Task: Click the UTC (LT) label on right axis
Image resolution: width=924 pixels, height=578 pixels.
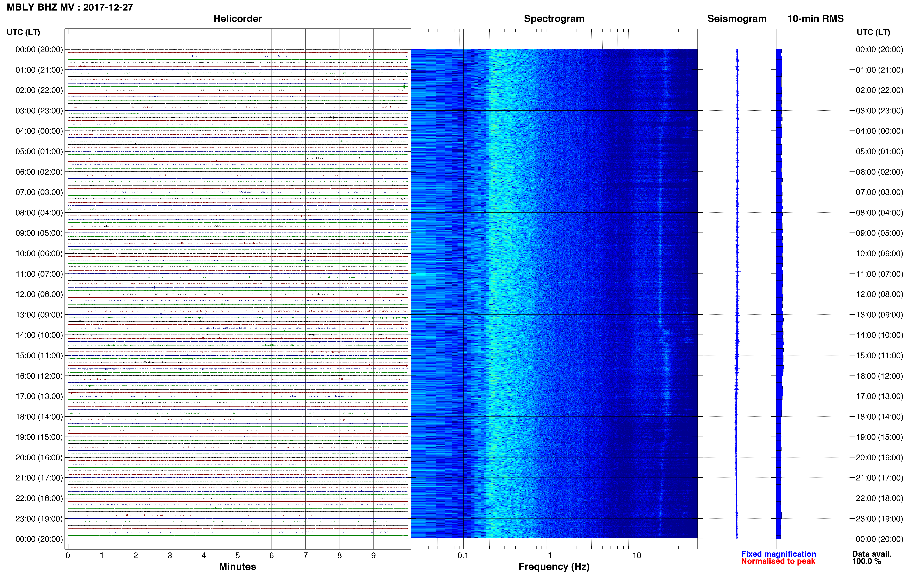Action: (873, 32)
